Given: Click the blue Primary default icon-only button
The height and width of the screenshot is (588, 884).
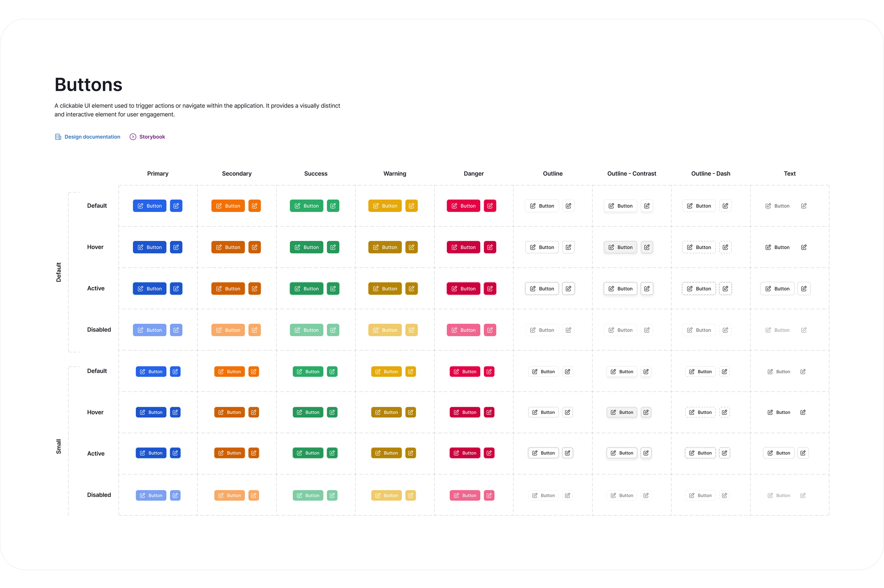Looking at the screenshot, I should click(176, 206).
